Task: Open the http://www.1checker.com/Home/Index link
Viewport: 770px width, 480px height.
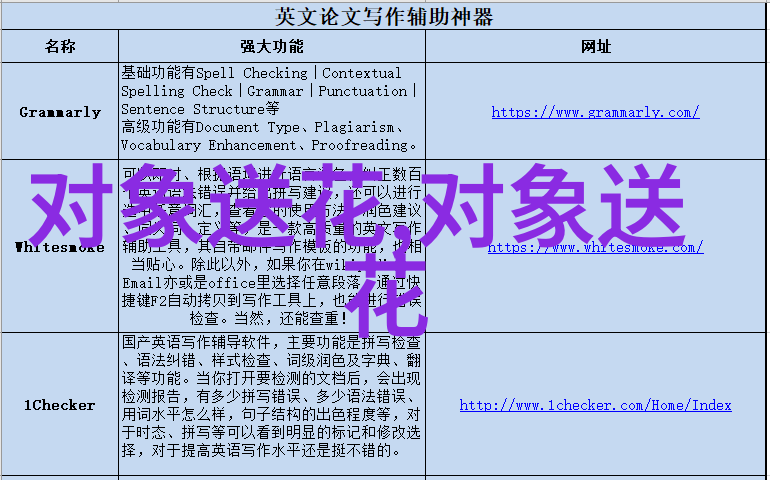Action: pyautogui.click(x=595, y=405)
